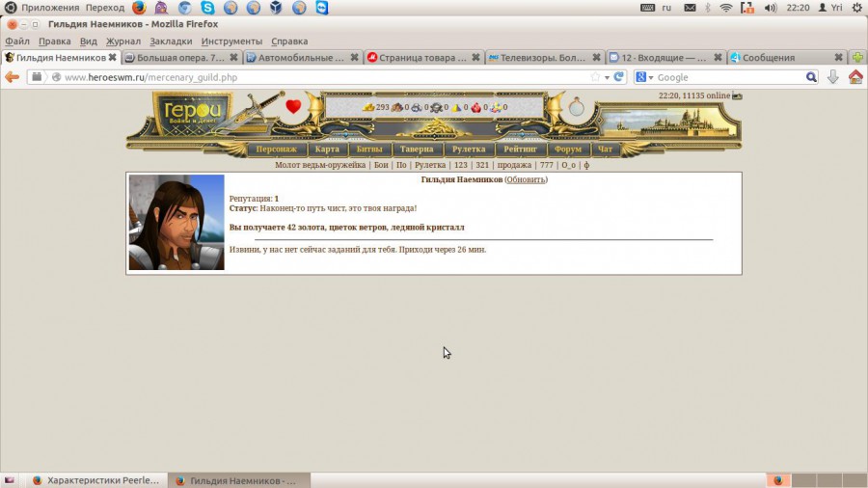Image resolution: width=868 pixels, height=488 pixels.
Task: Switch to the Большая опера tab
Action: pos(181,58)
